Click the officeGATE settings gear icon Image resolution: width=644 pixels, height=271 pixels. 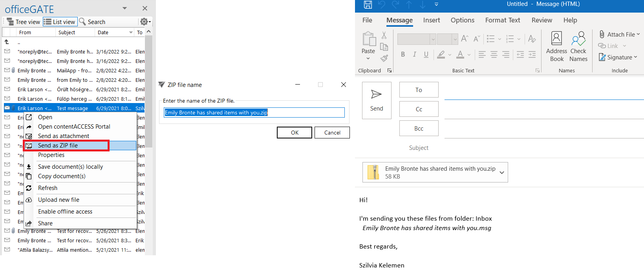pyautogui.click(x=144, y=22)
